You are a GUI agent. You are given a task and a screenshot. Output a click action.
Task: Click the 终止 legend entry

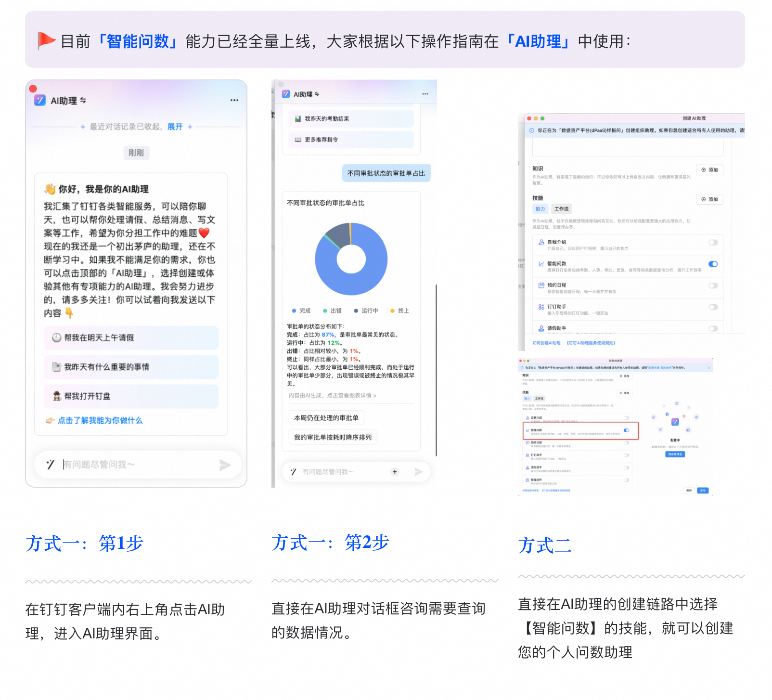(399, 311)
